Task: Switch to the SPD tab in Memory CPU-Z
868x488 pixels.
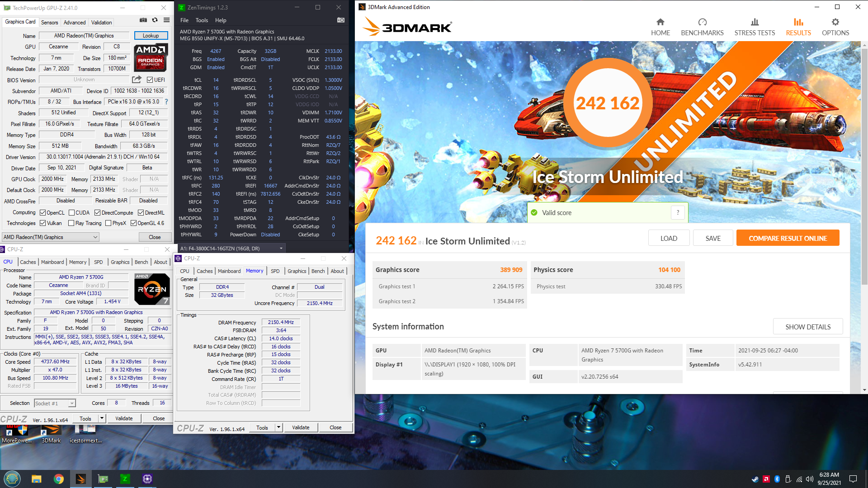Action: (x=275, y=271)
